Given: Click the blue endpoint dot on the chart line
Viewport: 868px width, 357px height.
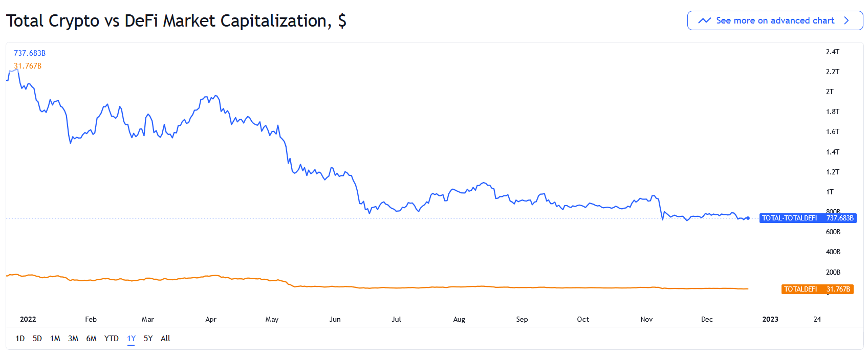Looking at the screenshot, I should pos(748,218).
